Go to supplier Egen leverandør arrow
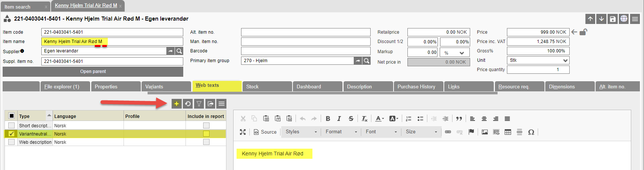This screenshot has width=644, height=170. point(171,51)
